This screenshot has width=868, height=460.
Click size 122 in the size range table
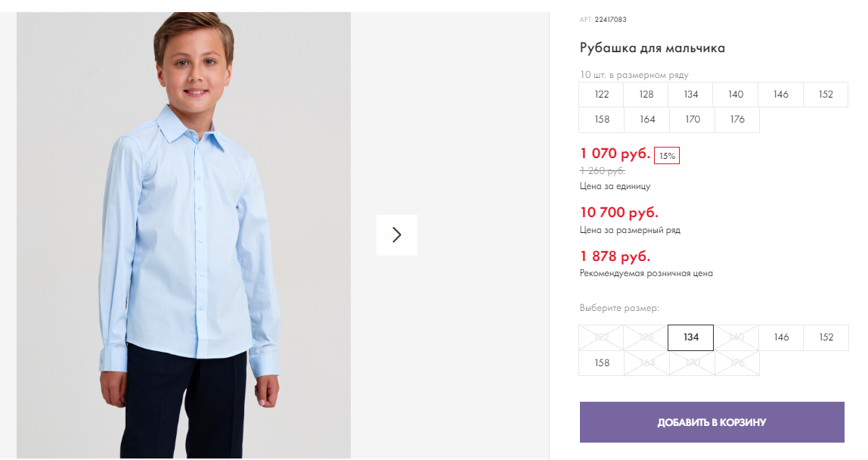point(601,95)
